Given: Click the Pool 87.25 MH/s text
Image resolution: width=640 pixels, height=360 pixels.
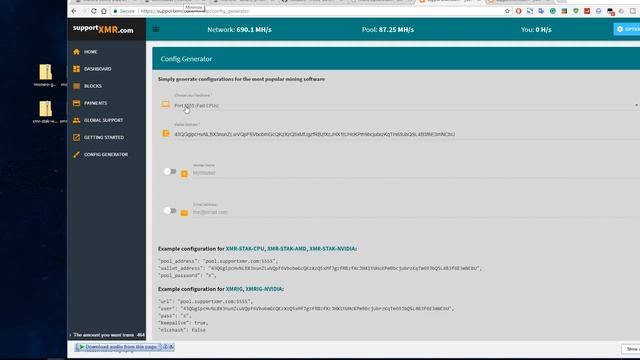Looking at the screenshot, I should [387, 29].
